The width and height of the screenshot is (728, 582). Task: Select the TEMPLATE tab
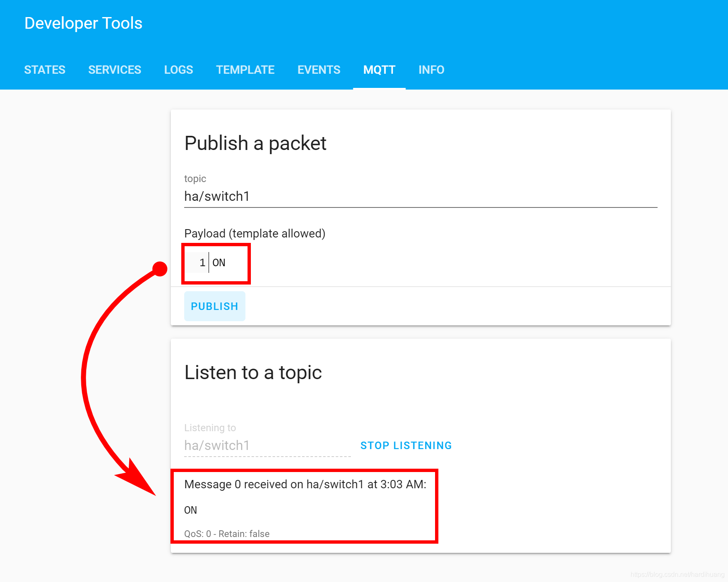[245, 70]
